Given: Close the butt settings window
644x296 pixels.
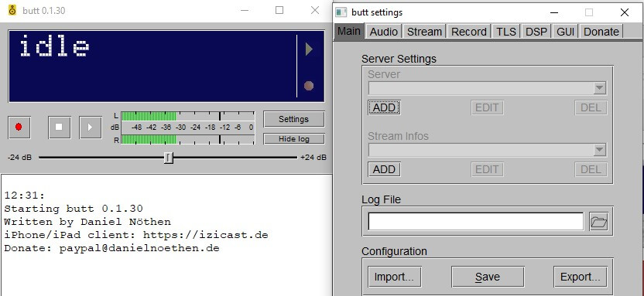Looking at the screenshot, I should (625, 12).
